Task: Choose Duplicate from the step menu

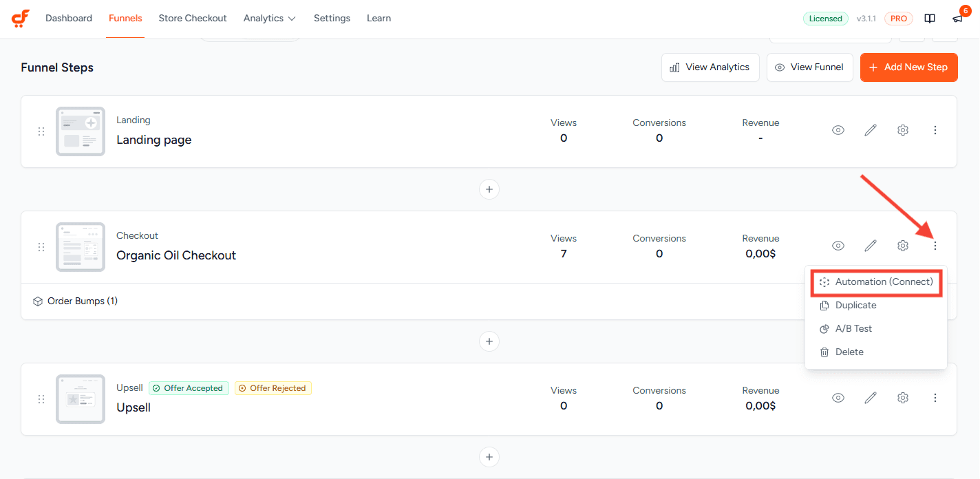Action: pyautogui.click(x=876, y=306)
